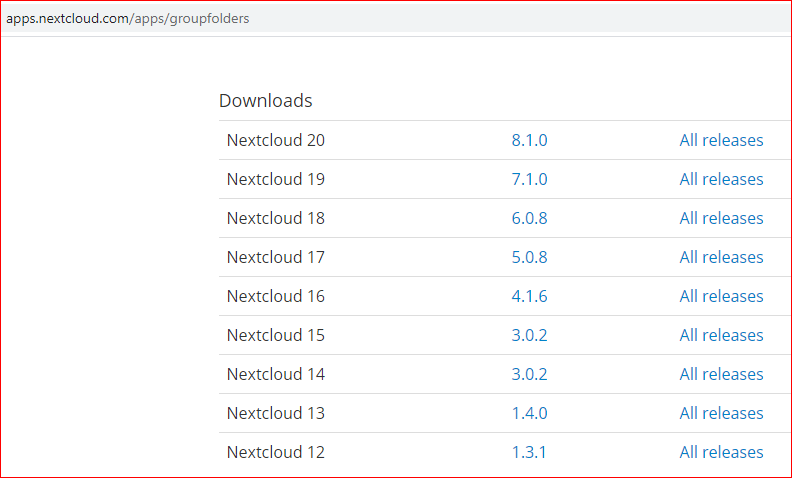Open All releases for Nextcloud 12
The height and width of the screenshot is (478, 792).
point(721,452)
